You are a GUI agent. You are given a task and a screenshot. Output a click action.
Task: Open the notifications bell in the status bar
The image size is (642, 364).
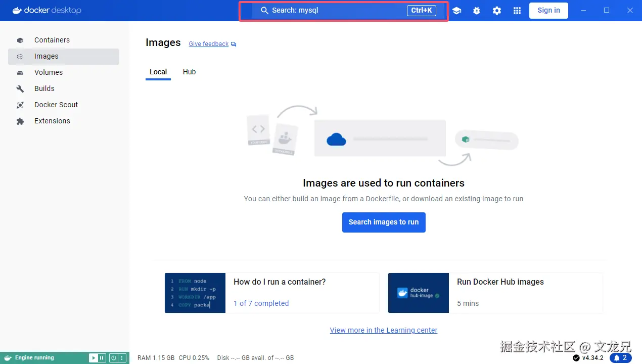[x=621, y=357]
